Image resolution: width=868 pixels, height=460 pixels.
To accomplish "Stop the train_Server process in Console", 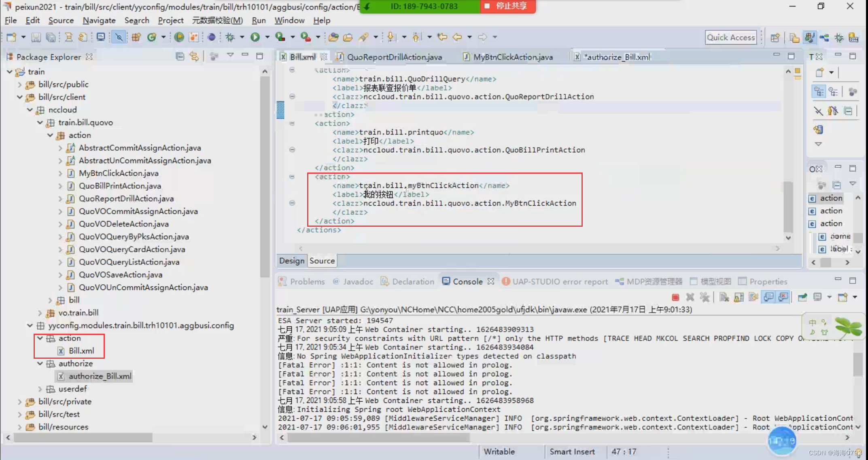I will [675, 297].
